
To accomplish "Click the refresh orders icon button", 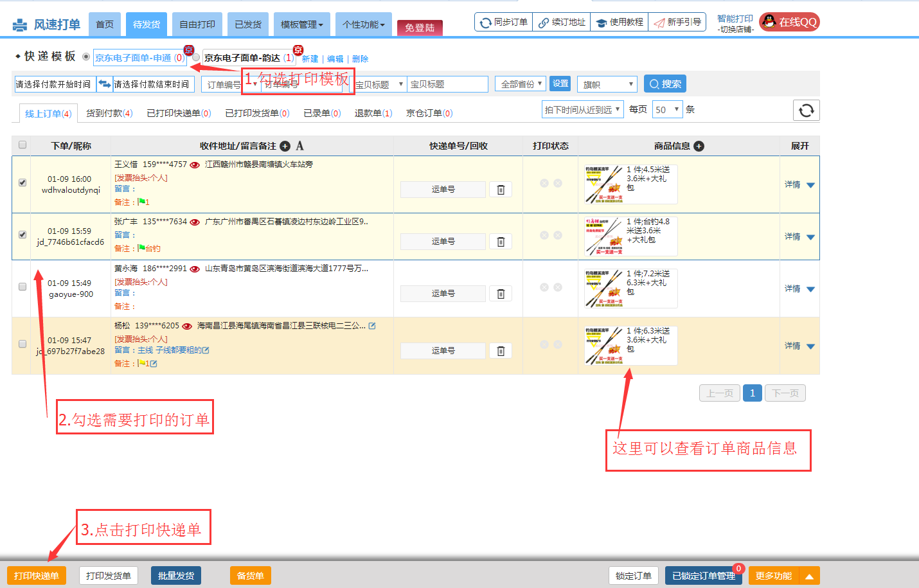I will pos(806,111).
